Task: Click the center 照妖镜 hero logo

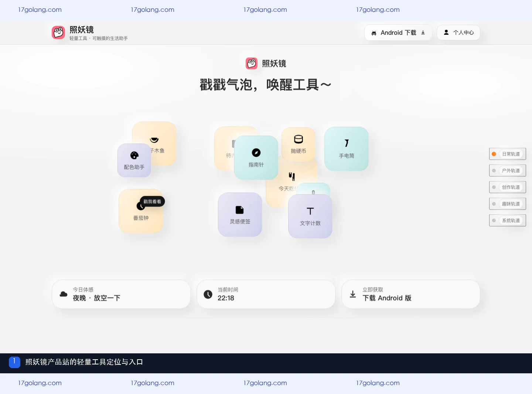Action: [x=252, y=63]
